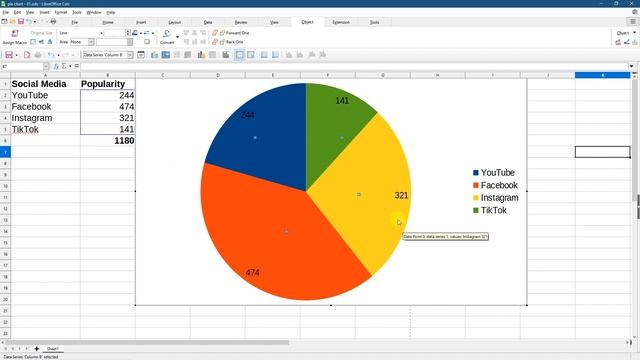Toggle Vertical Grids icon
640x360 pixels.
tap(276, 55)
